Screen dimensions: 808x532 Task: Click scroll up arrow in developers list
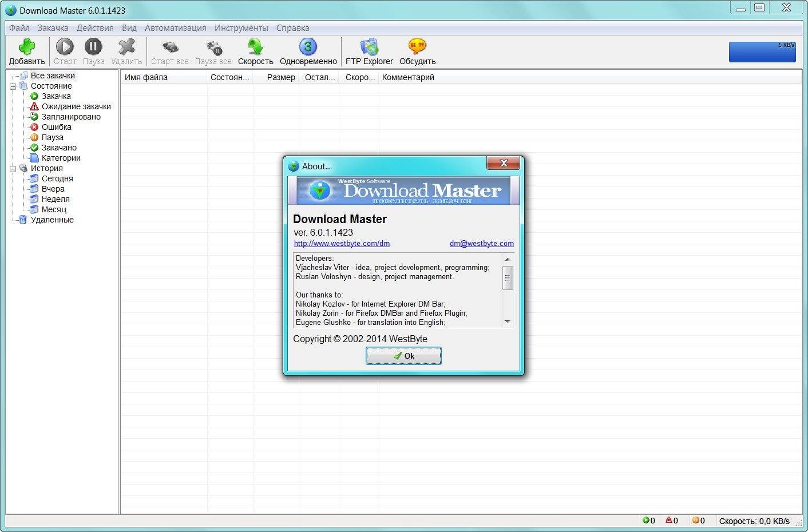click(508, 259)
